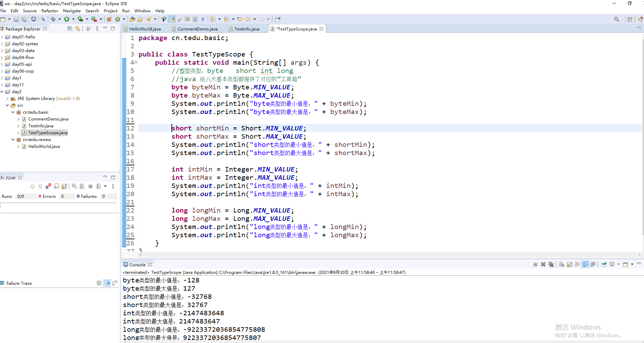This screenshot has height=343, width=644.
Task: Toggle Show Skipped Tests Only in JUnit
Action: 56,186
